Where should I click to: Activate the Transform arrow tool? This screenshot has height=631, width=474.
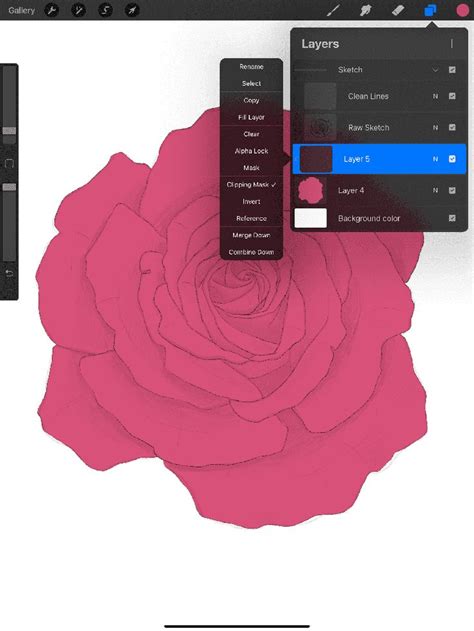[x=132, y=10]
